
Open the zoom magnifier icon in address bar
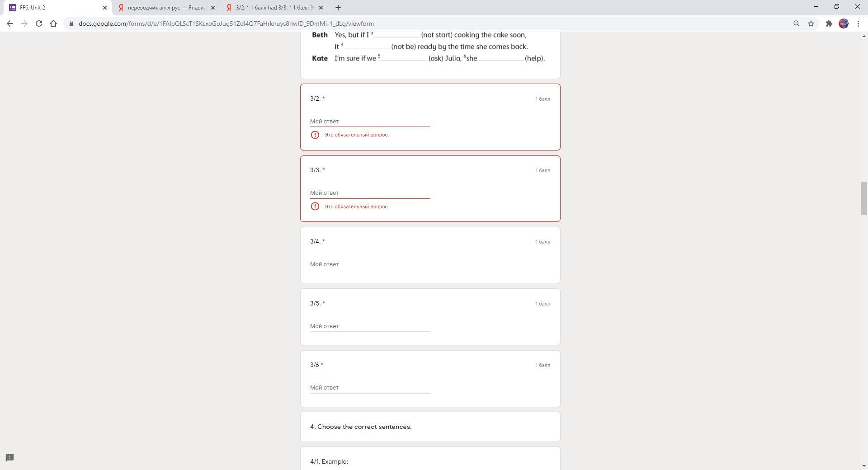tap(797, 23)
